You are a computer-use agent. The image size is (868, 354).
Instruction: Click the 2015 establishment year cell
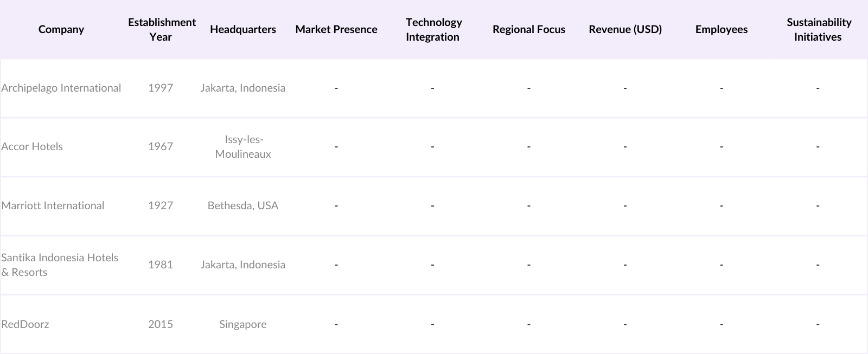coord(161,324)
